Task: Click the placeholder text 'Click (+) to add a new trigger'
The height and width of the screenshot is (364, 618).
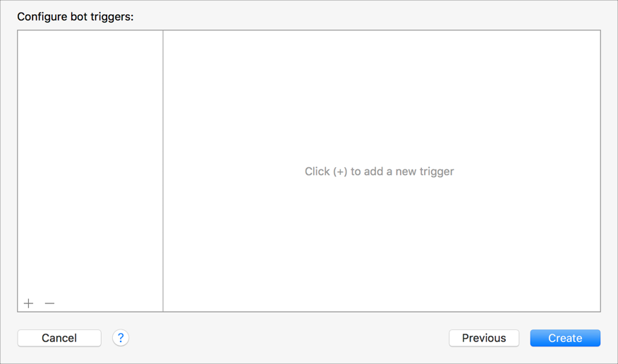Action: 379,171
